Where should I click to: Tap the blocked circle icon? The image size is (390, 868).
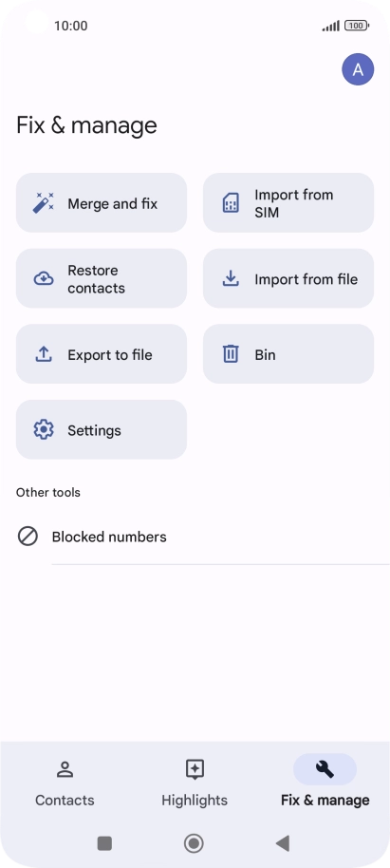pos(28,537)
